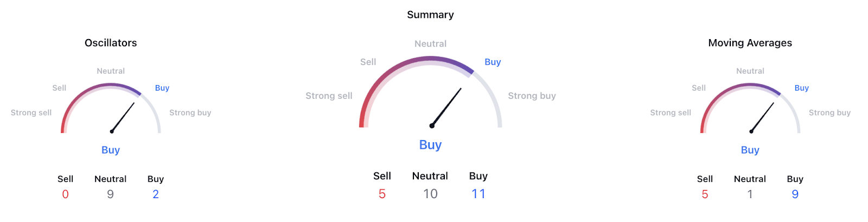Click the Strong buy label on Summary gauge
868x222 pixels.
pyautogui.click(x=532, y=96)
